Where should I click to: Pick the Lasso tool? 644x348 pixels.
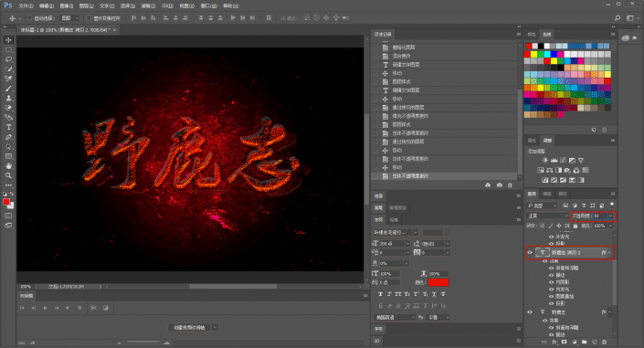[8, 59]
